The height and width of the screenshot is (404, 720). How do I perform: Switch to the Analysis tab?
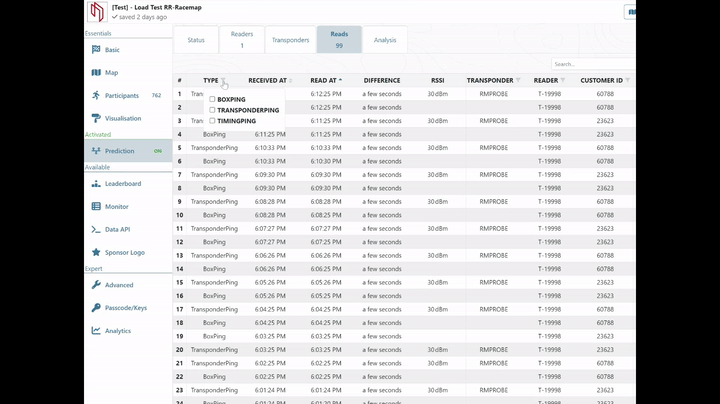(385, 40)
